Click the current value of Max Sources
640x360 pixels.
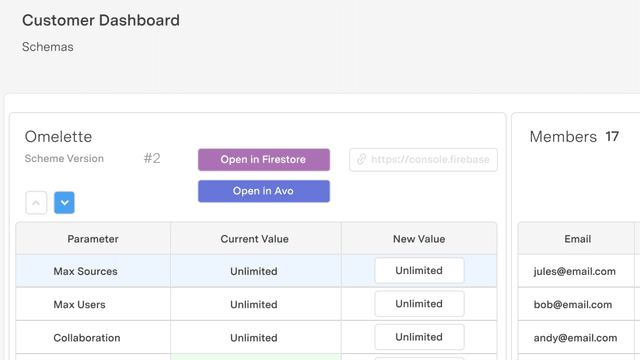pyautogui.click(x=254, y=271)
